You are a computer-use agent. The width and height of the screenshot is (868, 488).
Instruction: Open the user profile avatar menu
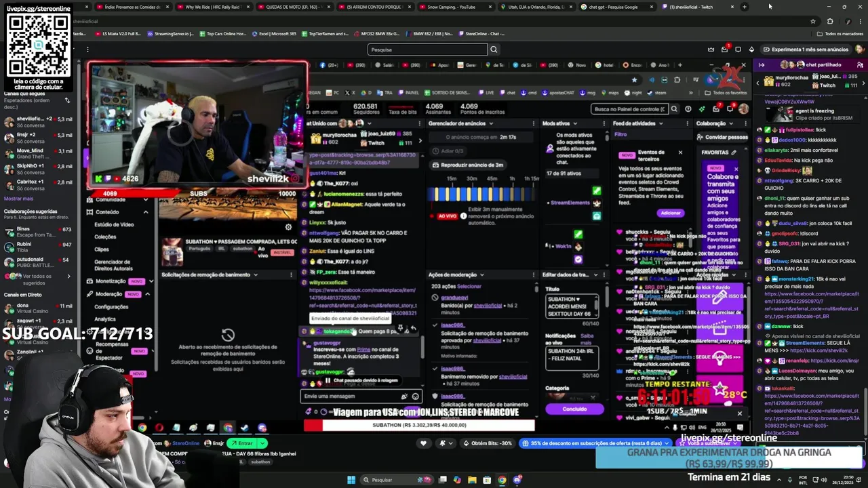pos(860,49)
